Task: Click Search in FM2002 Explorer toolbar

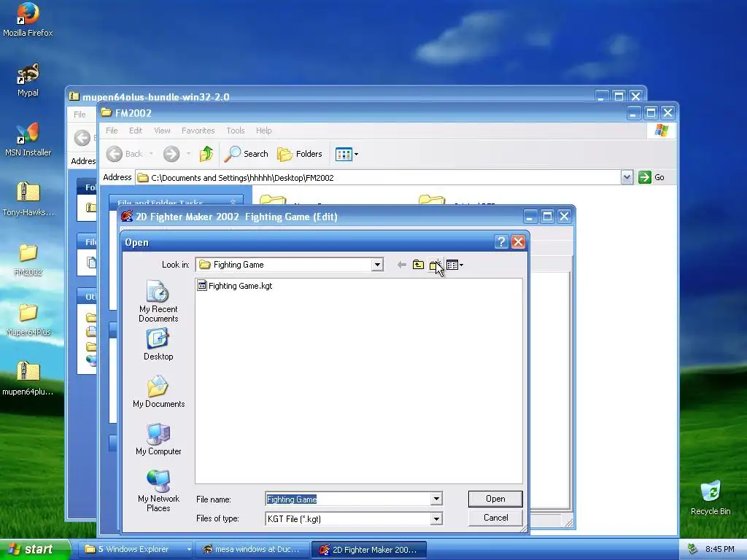Action: point(247,154)
